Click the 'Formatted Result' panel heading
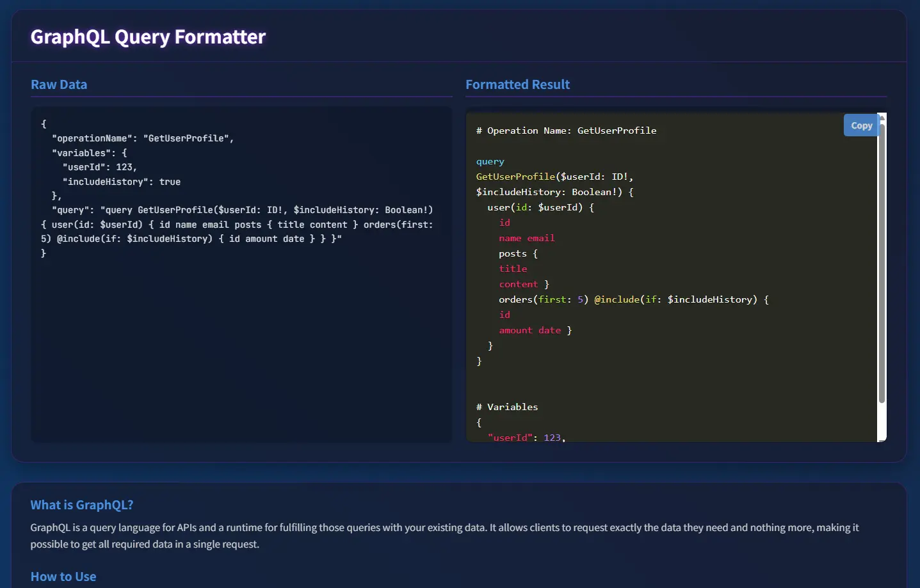 coord(517,84)
